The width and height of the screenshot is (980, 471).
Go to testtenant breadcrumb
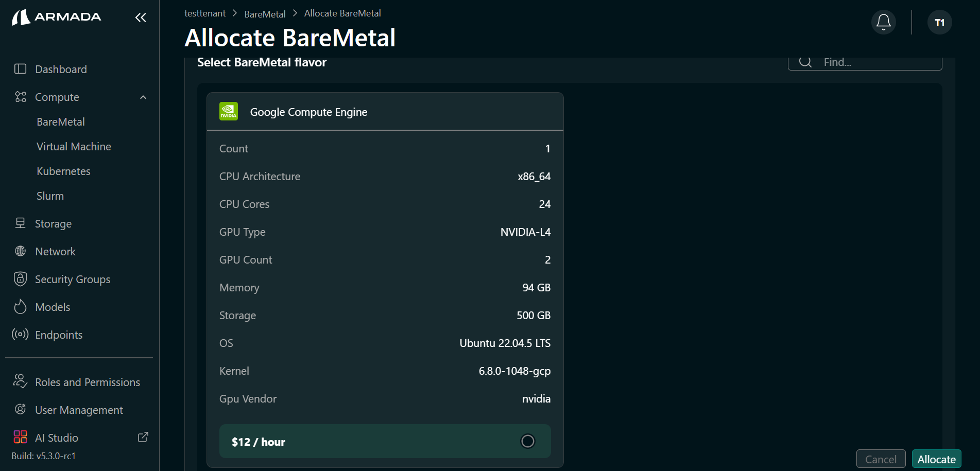click(205, 13)
